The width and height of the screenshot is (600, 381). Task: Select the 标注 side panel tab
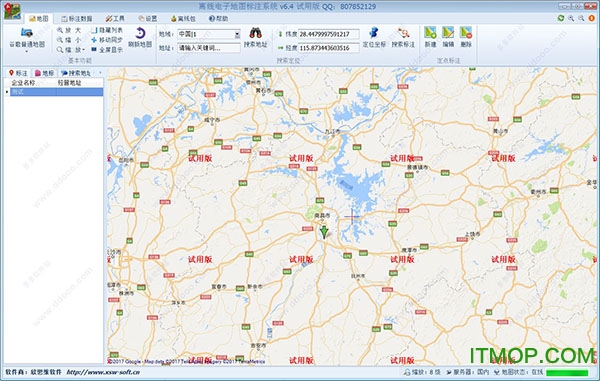pyautogui.click(x=18, y=73)
